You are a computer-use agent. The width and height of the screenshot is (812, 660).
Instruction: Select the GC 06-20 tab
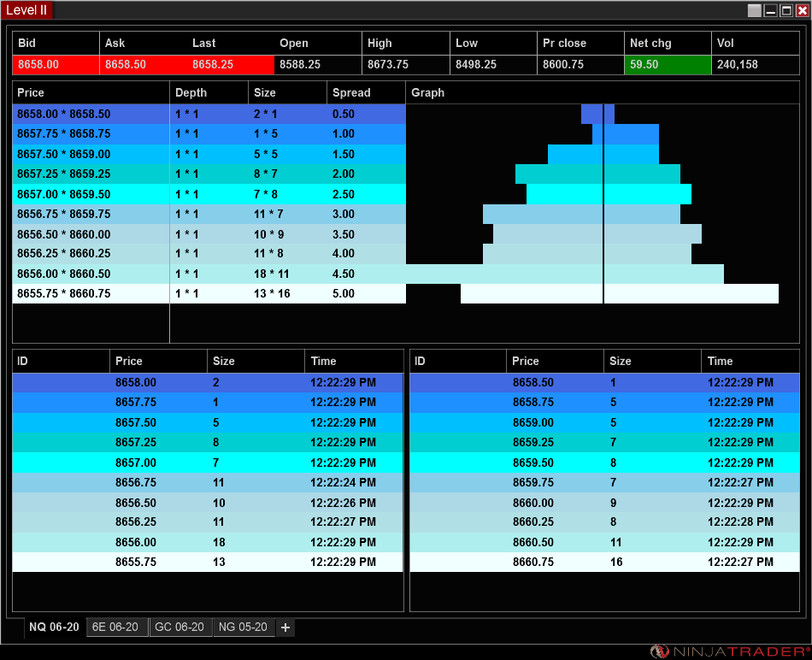179,627
